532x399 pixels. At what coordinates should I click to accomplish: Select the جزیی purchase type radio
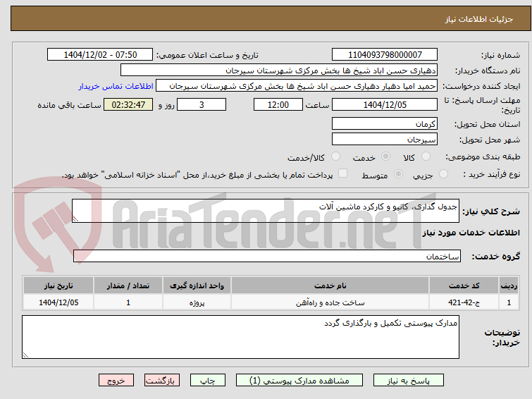(x=443, y=174)
